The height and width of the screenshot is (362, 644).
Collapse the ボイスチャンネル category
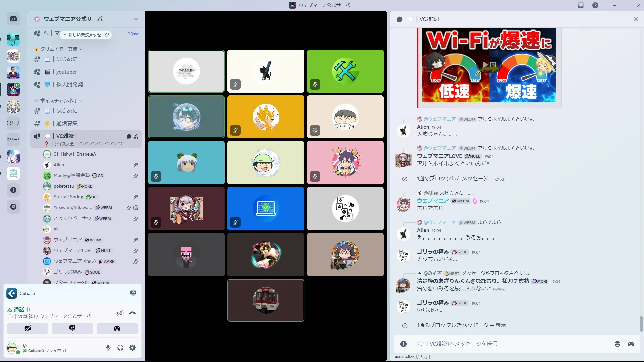[x=59, y=101]
